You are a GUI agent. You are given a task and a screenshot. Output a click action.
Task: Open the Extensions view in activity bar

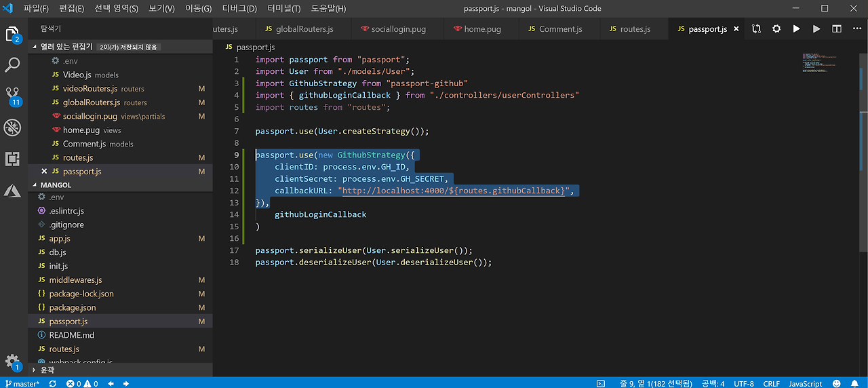tap(12, 159)
